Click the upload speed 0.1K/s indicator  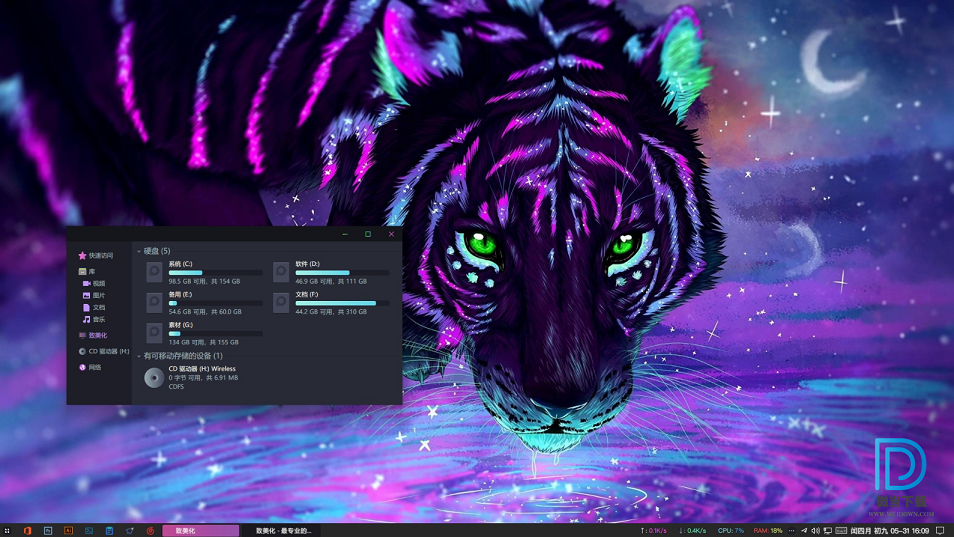tap(654, 530)
